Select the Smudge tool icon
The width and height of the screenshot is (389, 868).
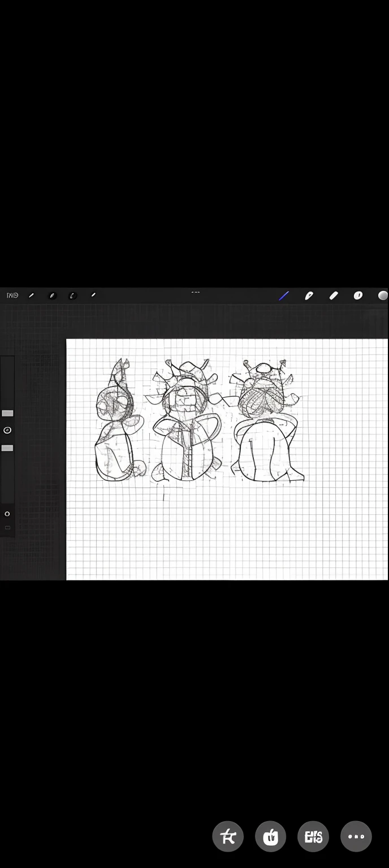309,296
